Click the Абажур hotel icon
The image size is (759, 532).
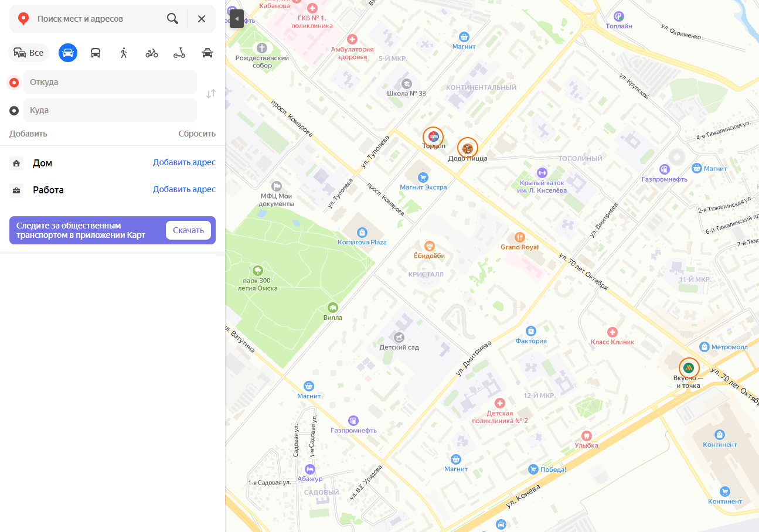310,469
